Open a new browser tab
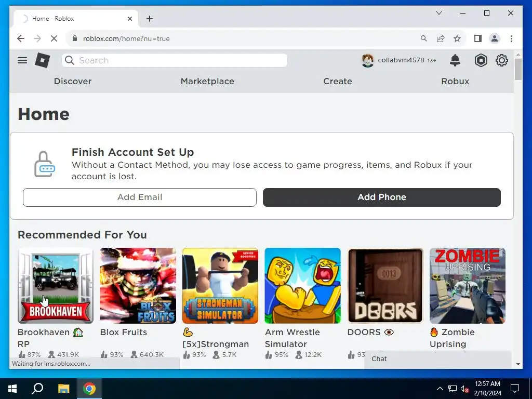 [150, 19]
